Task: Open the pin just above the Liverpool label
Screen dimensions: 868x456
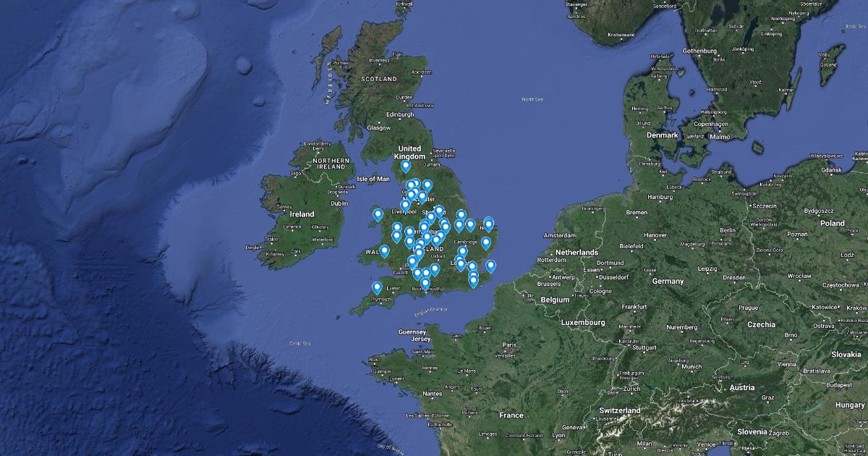Action: click(405, 206)
